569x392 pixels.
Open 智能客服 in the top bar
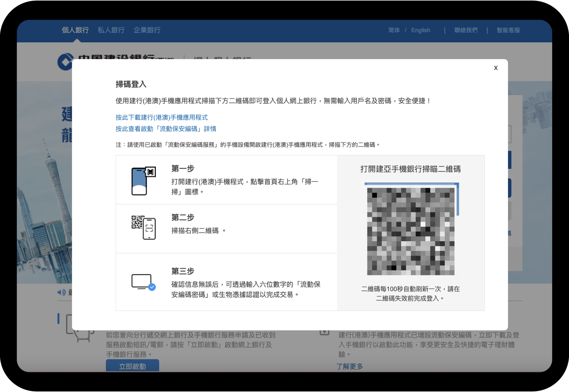[x=508, y=30]
